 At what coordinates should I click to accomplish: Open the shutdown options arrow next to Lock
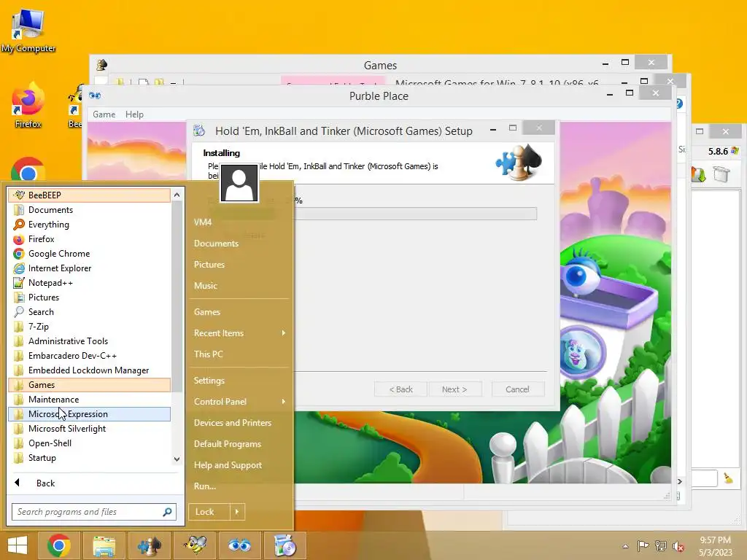tap(237, 512)
